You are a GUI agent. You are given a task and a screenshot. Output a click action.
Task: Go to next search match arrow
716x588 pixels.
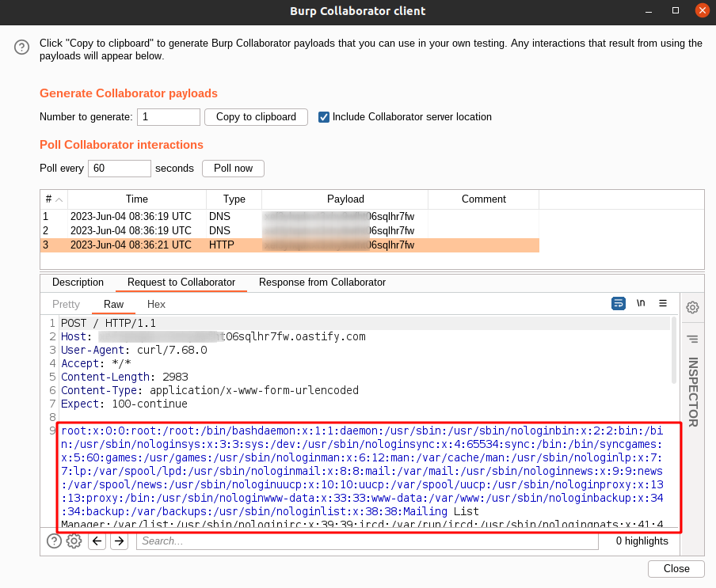point(119,541)
